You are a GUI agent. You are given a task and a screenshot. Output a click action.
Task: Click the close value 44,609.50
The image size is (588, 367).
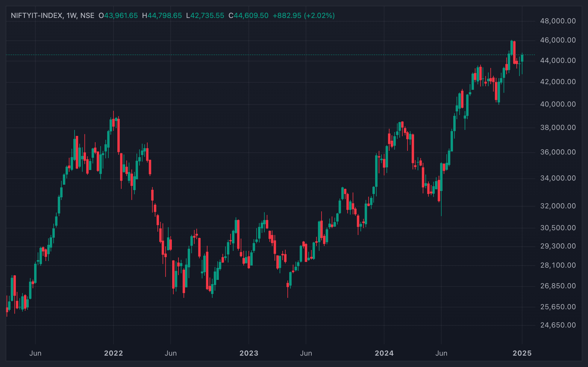click(251, 16)
